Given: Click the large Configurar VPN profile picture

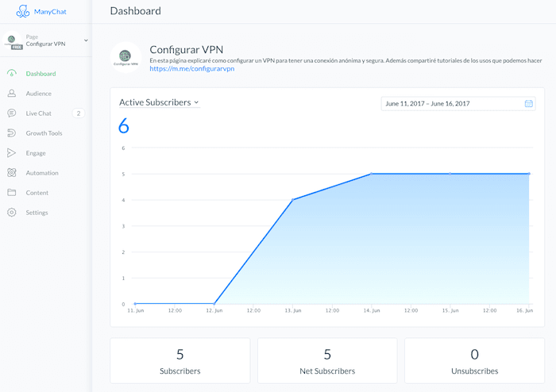Looking at the screenshot, I should pyautogui.click(x=125, y=57).
